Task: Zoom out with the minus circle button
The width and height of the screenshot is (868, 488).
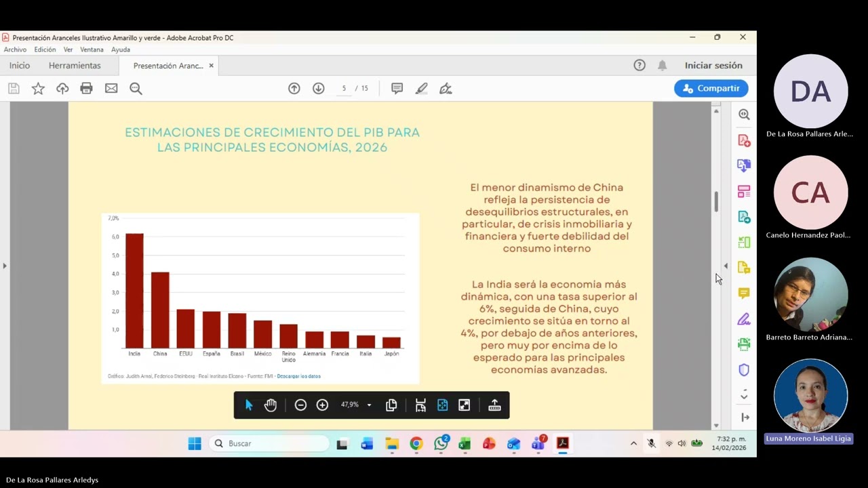Action: (300, 405)
